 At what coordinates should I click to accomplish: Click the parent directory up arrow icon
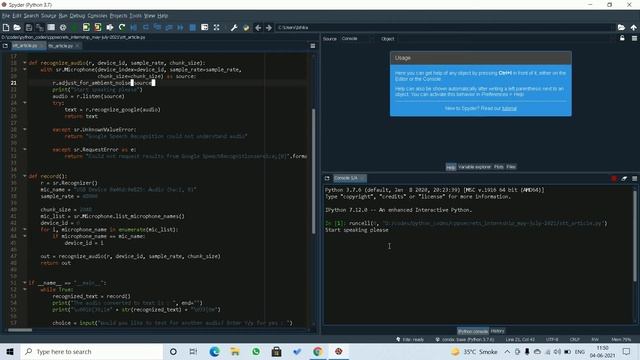coord(633,27)
